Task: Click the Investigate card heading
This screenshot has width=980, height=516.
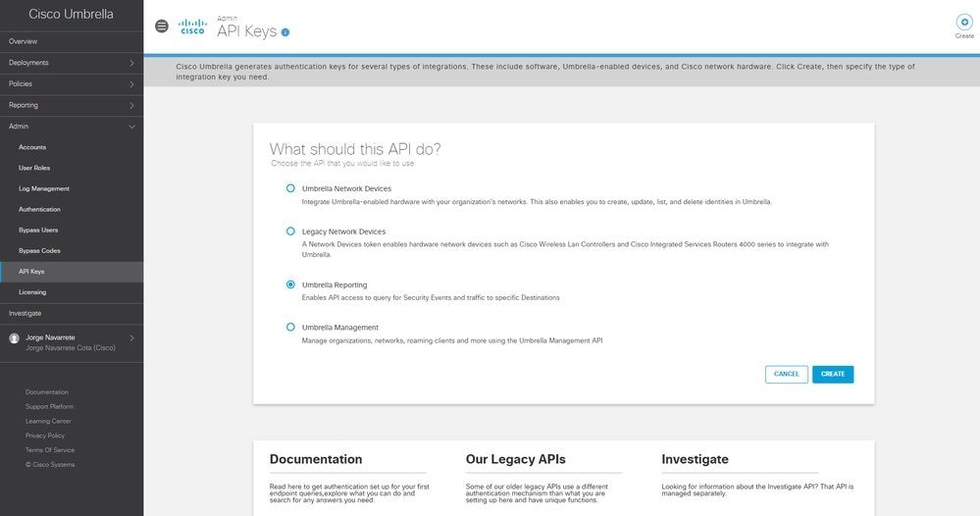Action: (x=695, y=459)
